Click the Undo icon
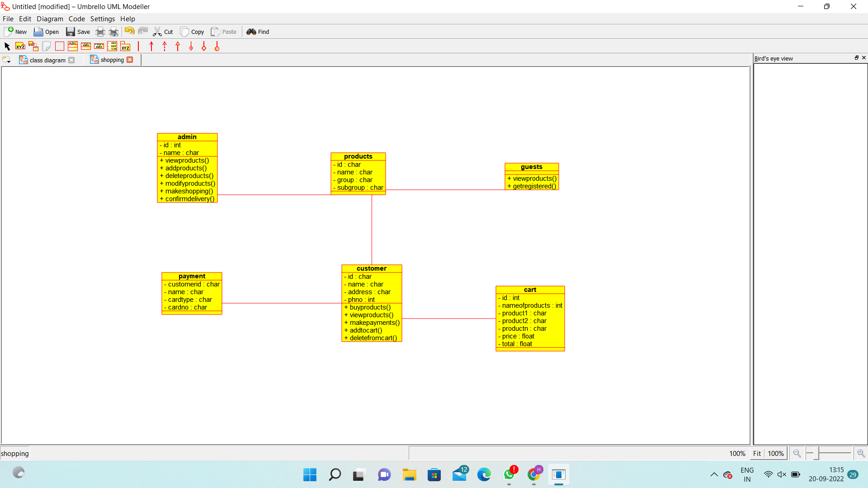 [130, 32]
